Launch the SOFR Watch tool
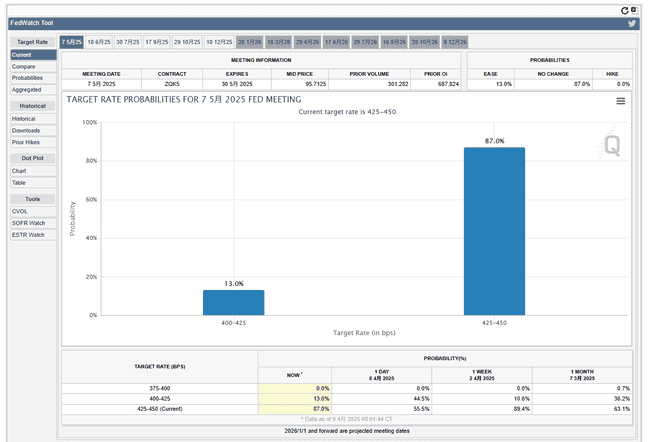The image size is (650, 442). 28,223
